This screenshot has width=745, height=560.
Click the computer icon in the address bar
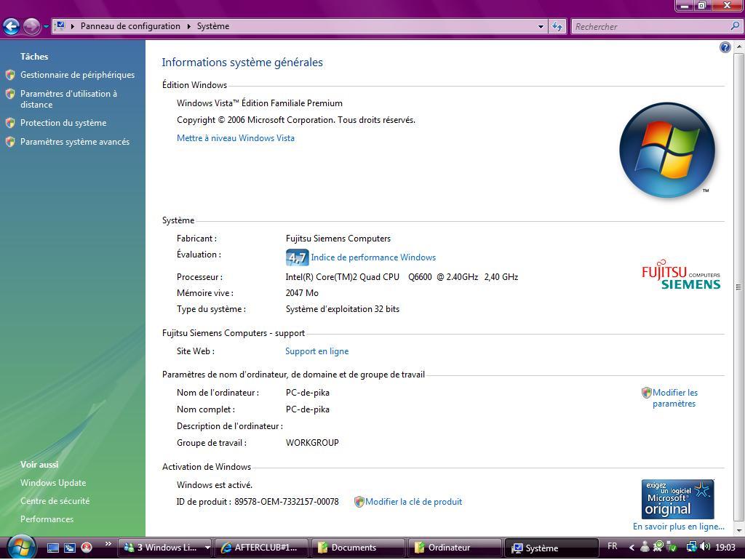(60, 25)
